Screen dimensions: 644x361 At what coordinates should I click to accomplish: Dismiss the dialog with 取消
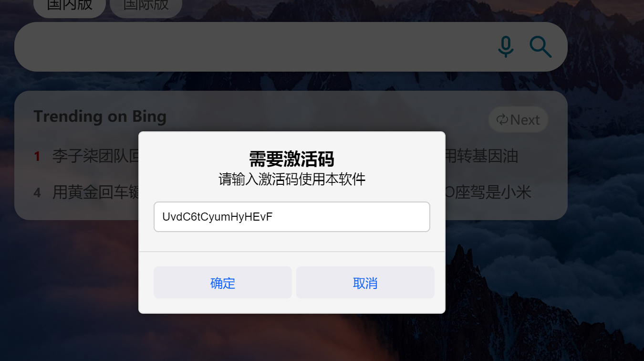tap(365, 283)
